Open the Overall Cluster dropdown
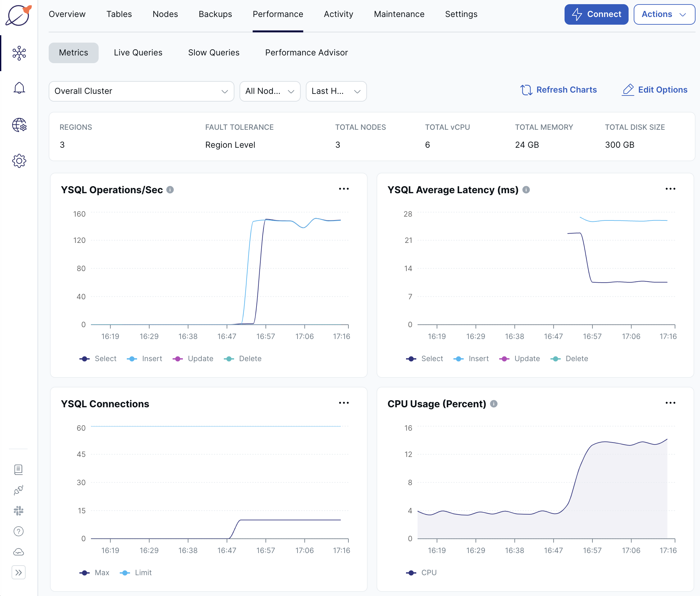Image resolution: width=700 pixels, height=596 pixels. 141,91
